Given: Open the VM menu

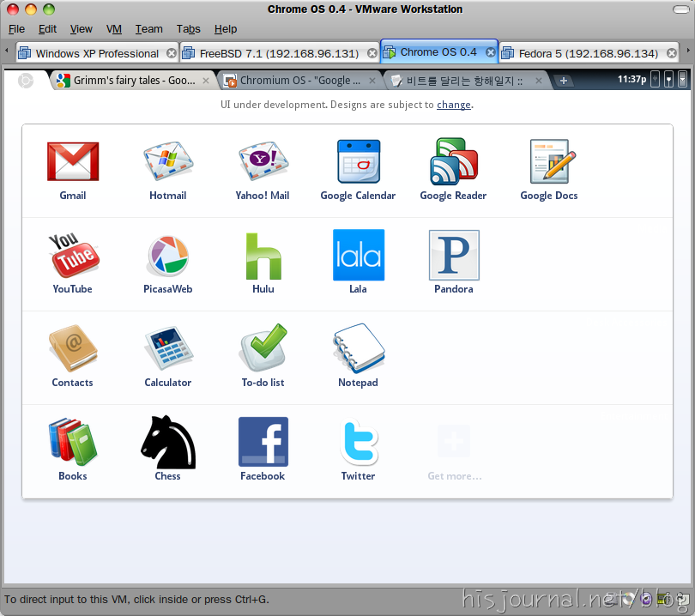Looking at the screenshot, I should (114, 29).
